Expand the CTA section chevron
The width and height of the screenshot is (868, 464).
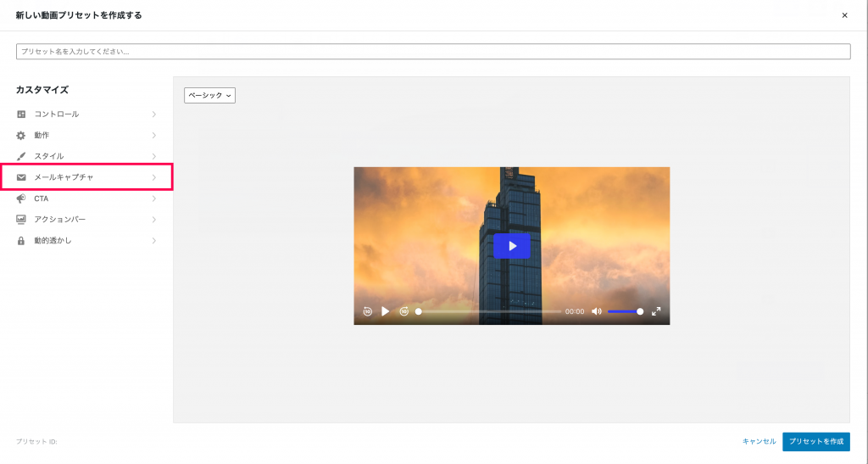[154, 198]
